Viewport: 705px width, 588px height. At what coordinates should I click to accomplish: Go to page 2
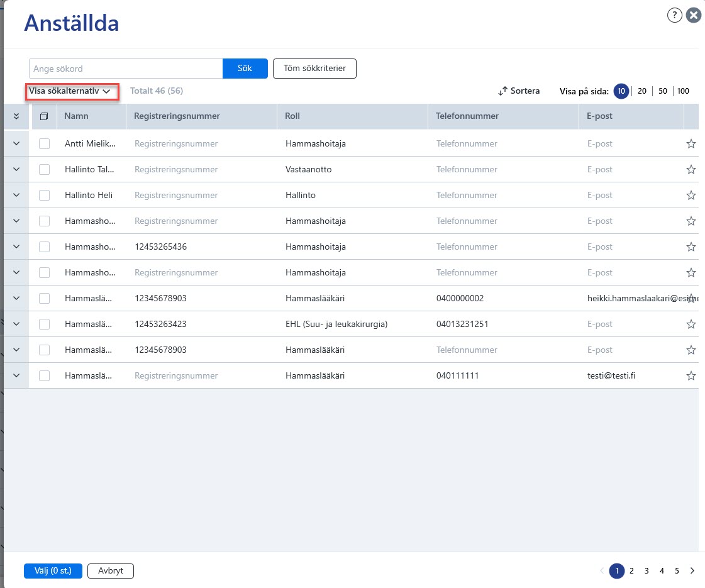click(x=631, y=571)
